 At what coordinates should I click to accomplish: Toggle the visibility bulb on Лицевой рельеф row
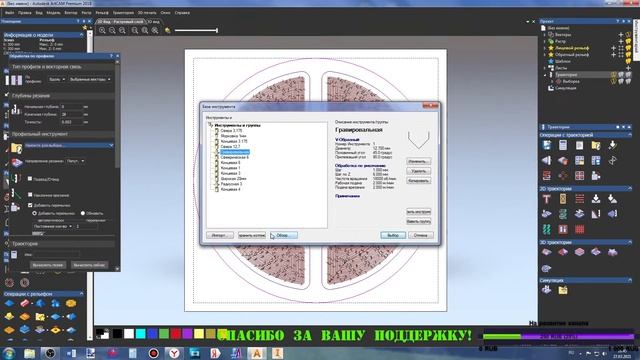click(628, 48)
